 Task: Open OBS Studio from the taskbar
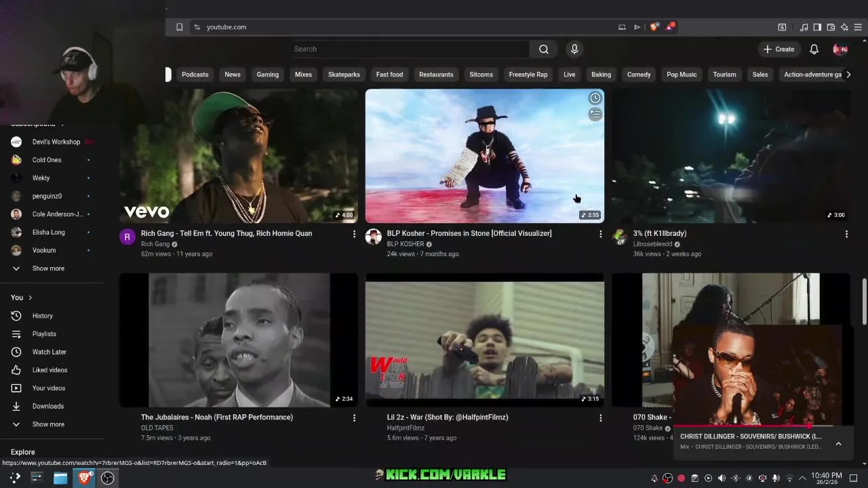[107, 478]
